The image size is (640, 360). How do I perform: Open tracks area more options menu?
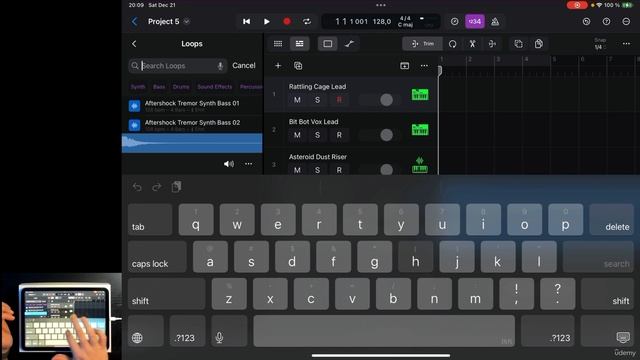(626, 44)
